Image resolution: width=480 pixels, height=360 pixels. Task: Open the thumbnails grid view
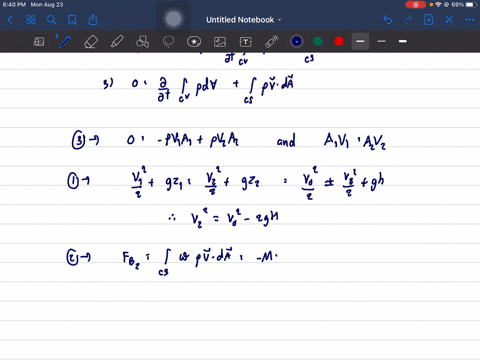click(x=31, y=20)
